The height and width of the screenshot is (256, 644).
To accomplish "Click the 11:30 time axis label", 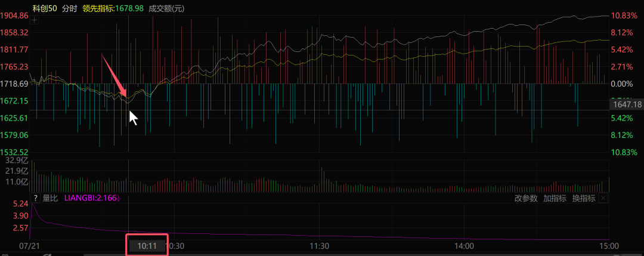I will [319, 246].
